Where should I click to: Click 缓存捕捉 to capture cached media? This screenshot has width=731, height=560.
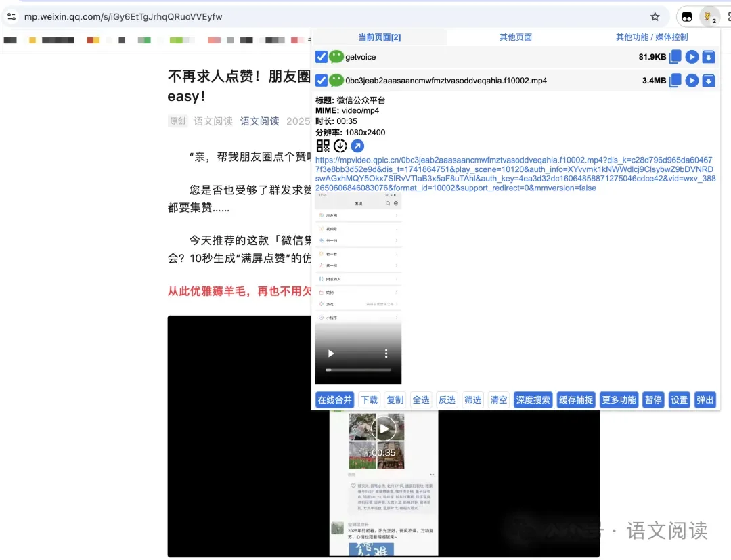575,400
